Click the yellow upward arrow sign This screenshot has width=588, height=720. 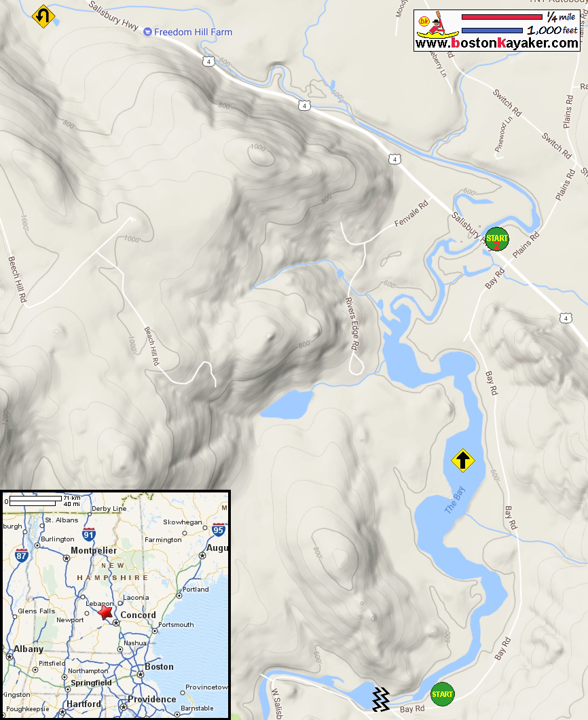pos(462,460)
